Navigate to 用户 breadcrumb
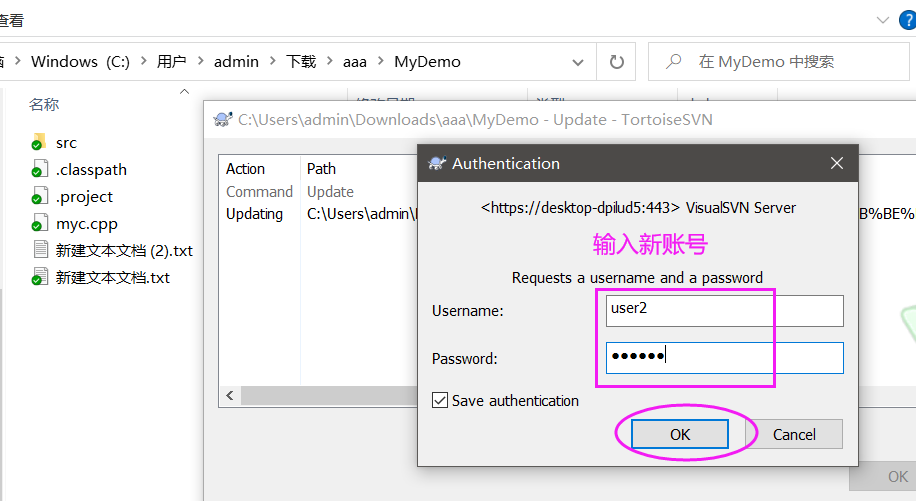Screen dimensions: 916x501 [x=171, y=61]
